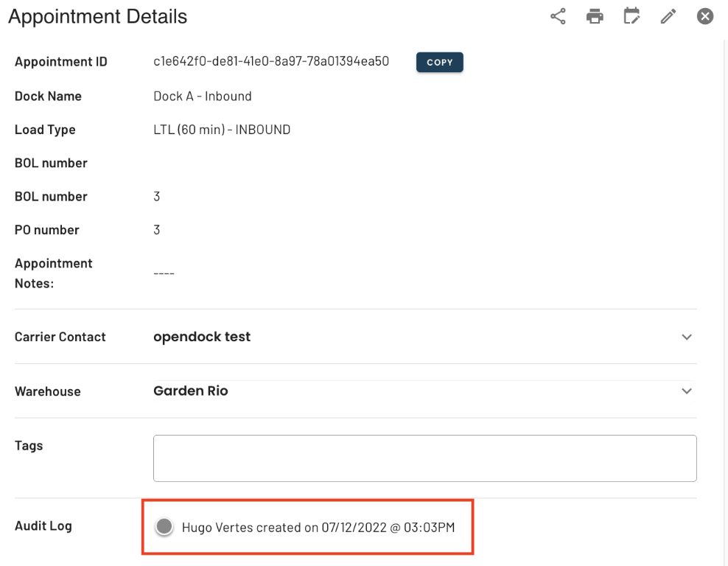
Task: Click the 'Garden Rio' warehouse name
Action: point(191,391)
